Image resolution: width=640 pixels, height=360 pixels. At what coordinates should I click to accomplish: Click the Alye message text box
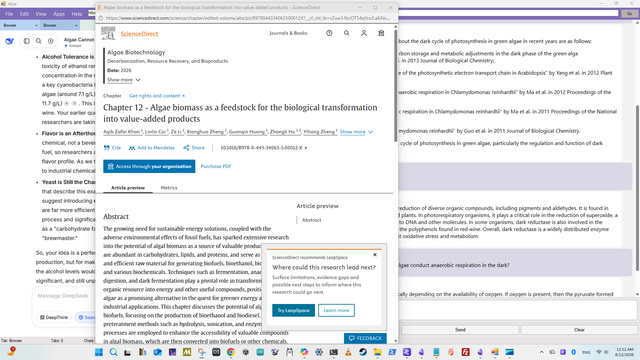point(518,310)
